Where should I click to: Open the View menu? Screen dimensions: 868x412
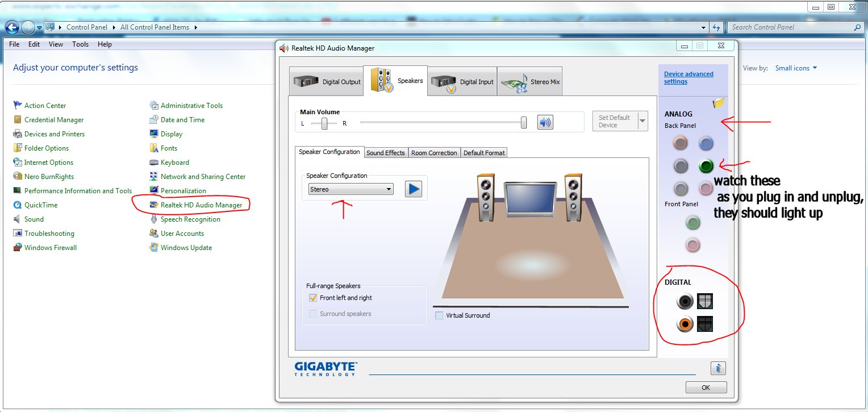click(56, 44)
